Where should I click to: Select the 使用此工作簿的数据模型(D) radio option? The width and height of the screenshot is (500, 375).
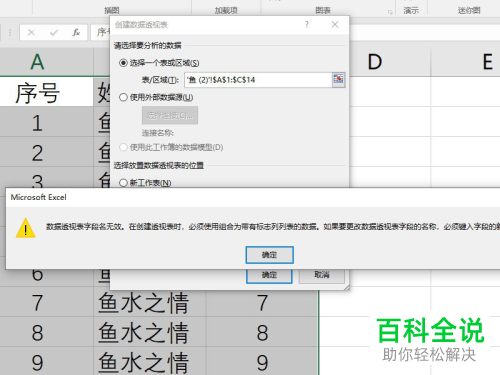(x=123, y=147)
